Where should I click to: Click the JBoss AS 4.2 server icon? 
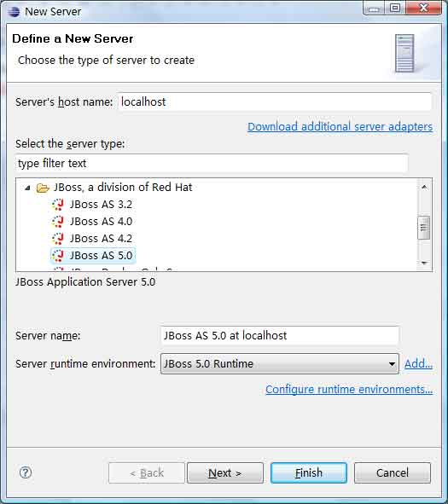(x=58, y=239)
